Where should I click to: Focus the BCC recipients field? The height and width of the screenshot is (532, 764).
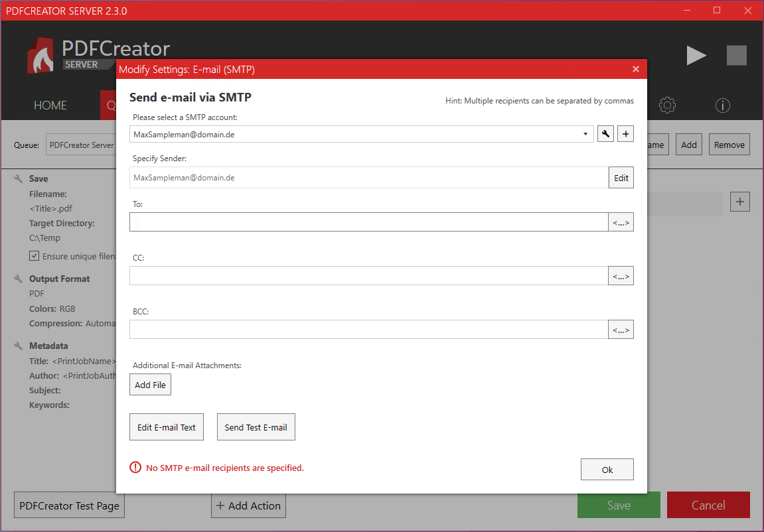coord(369,329)
